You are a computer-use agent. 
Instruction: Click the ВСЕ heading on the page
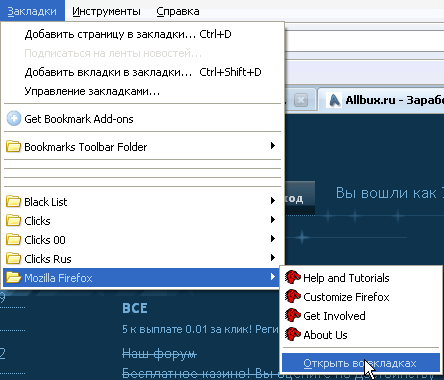pyautogui.click(x=135, y=308)
